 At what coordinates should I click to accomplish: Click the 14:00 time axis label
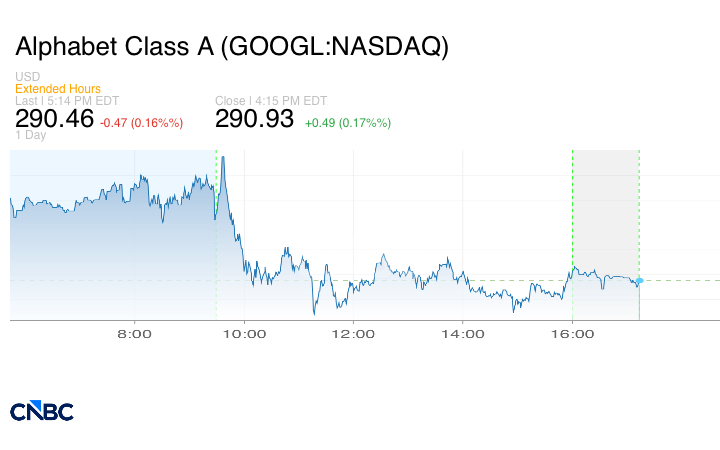click(462, 334)
